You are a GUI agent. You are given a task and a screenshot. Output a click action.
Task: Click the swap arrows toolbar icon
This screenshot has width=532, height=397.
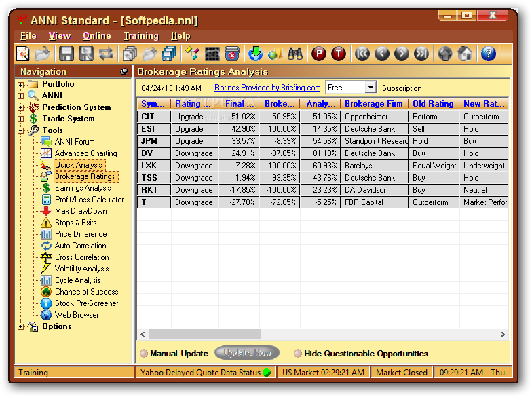[106, 54]
